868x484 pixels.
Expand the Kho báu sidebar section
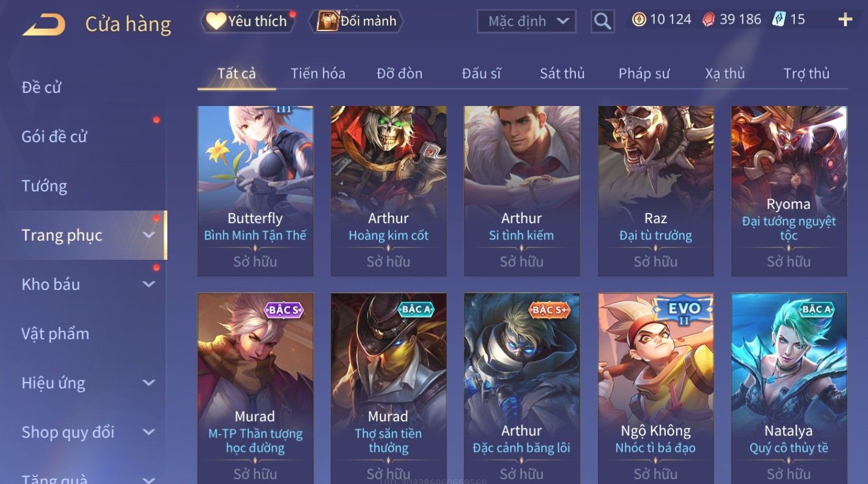[149, 284]
